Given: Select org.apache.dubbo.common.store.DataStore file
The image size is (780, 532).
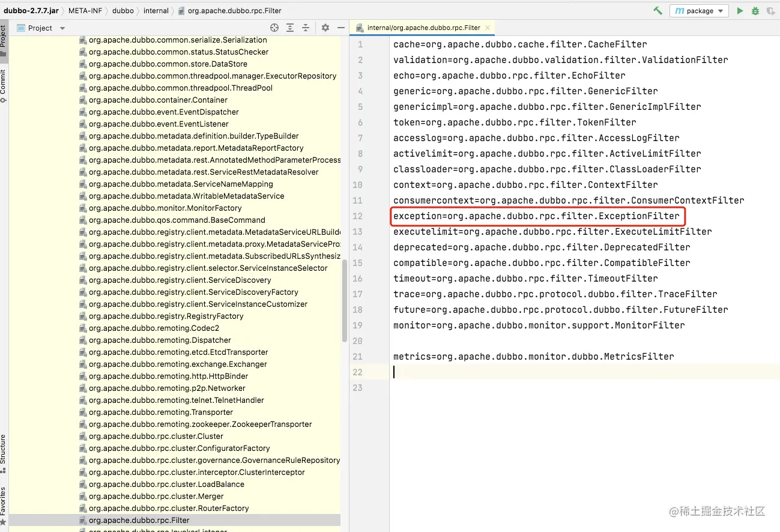Looking at the screenshot, I should [x=168, y=64].
